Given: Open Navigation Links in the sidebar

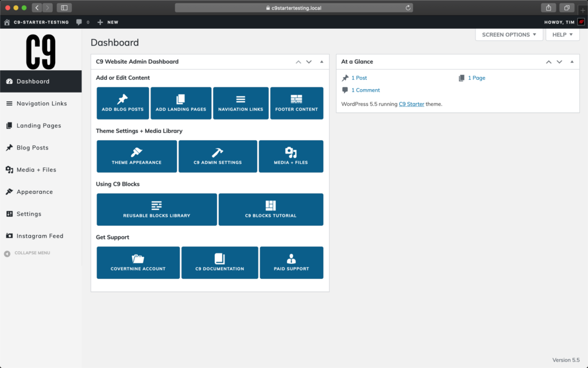Looking at the screenshot, I should point(41,103).
